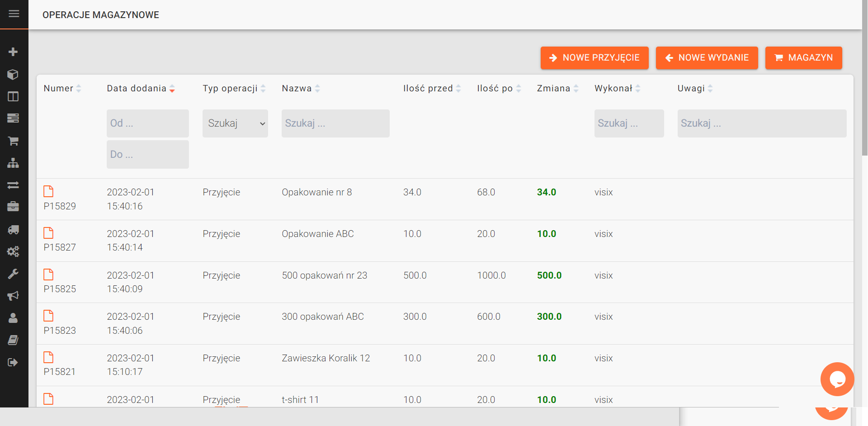Click the logout icon in sidebar
The width and height of the screenshot is (868, 426).
(13, 362)
